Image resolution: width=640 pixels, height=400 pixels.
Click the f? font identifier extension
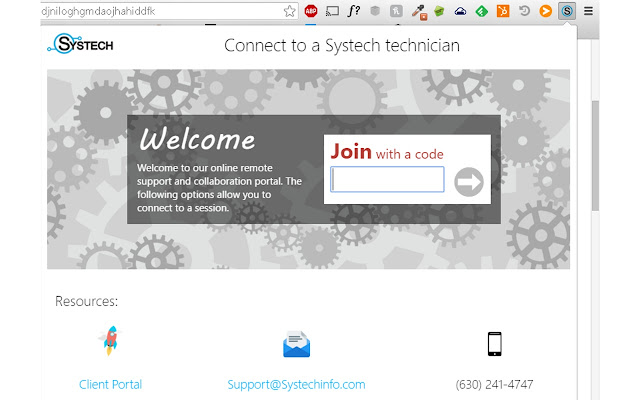pos(353,11)
